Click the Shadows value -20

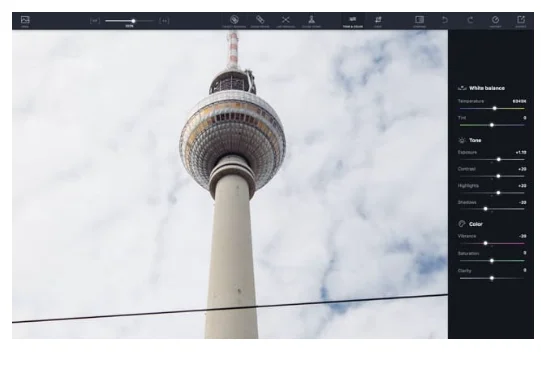click(522, 203)
